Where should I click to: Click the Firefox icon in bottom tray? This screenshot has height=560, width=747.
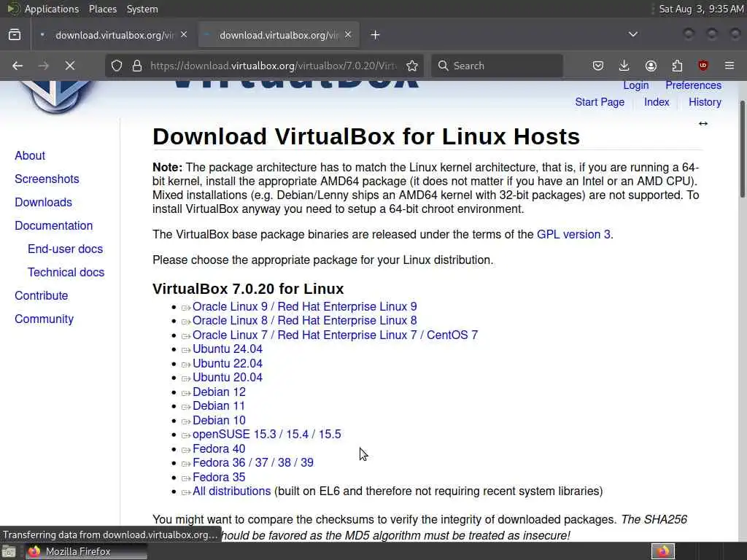coord(663,551)
